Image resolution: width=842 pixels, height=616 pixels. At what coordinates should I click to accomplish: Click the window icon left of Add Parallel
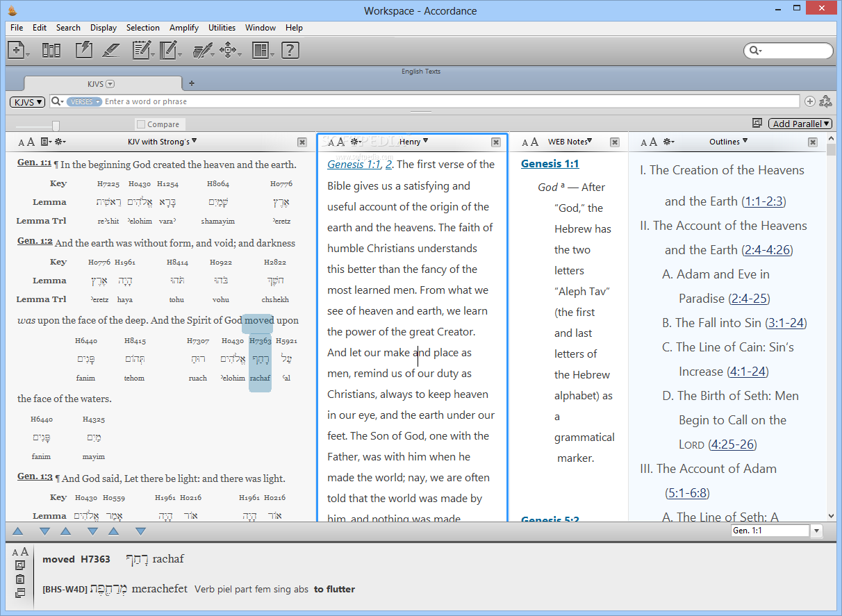point(757,123)
